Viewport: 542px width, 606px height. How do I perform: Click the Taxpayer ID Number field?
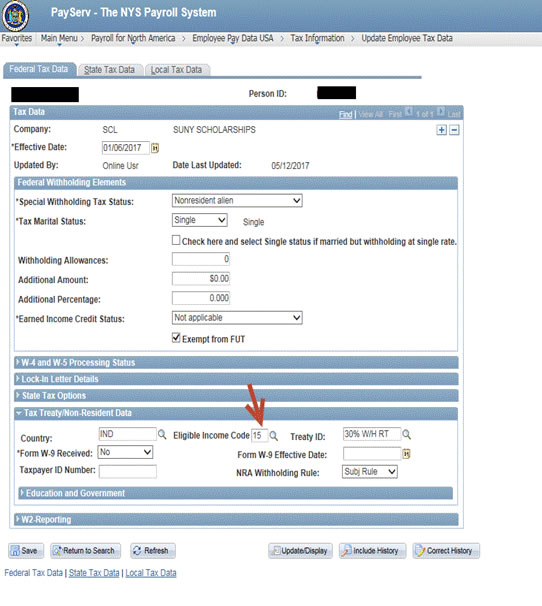point(128,472)
